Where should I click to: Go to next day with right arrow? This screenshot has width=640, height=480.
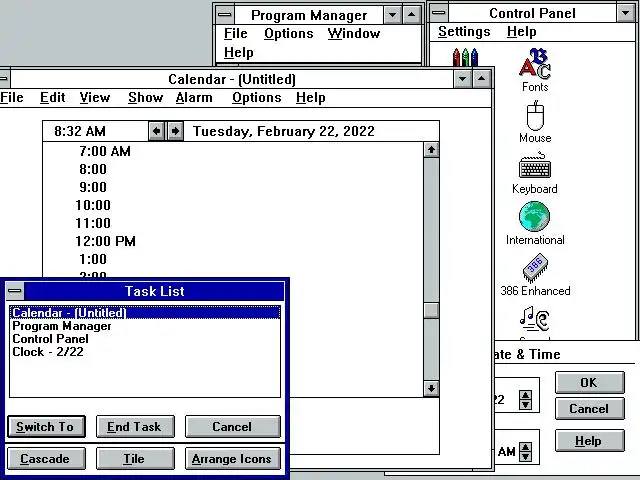(175, 131)
